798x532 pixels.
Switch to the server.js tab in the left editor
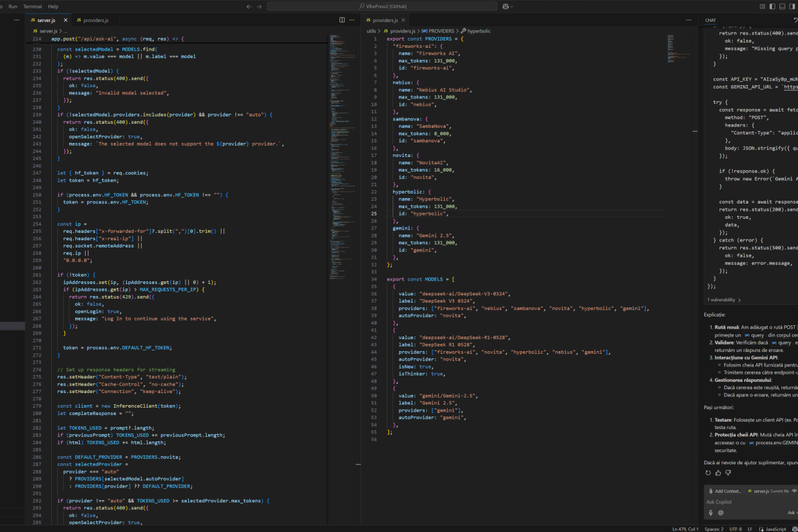48,21
